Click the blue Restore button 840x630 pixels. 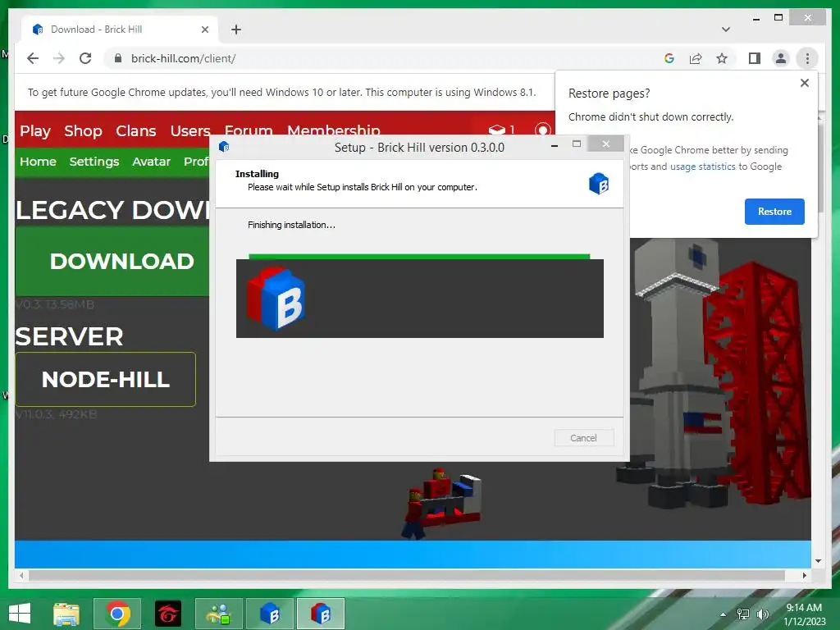[774, 212]
